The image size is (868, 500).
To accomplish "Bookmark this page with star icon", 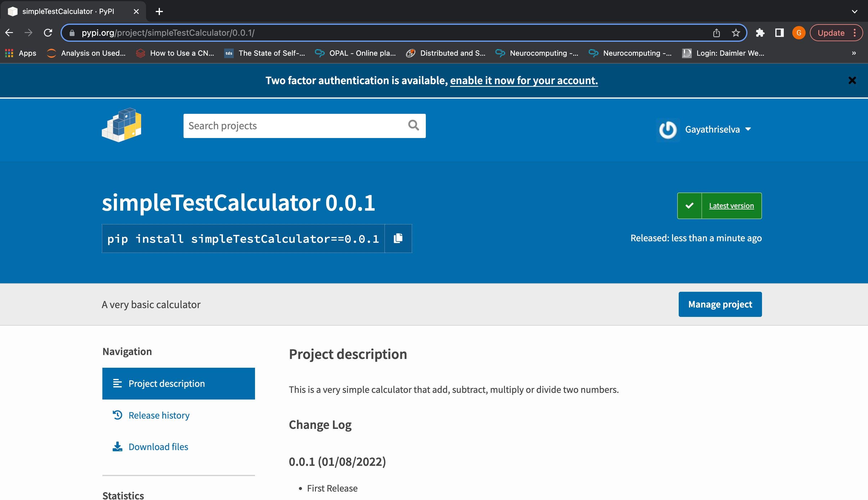I will pyautogui.click(x=735, y=33).
